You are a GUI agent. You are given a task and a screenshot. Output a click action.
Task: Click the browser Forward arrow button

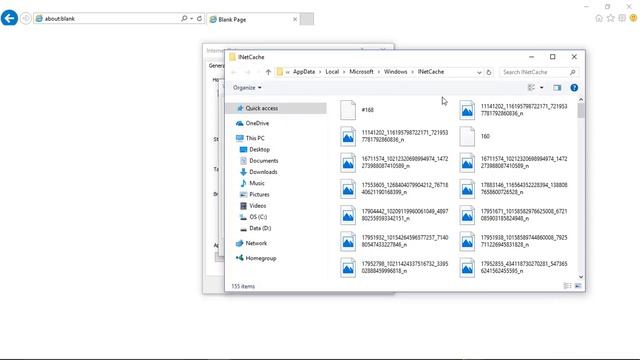pos(26,18)
